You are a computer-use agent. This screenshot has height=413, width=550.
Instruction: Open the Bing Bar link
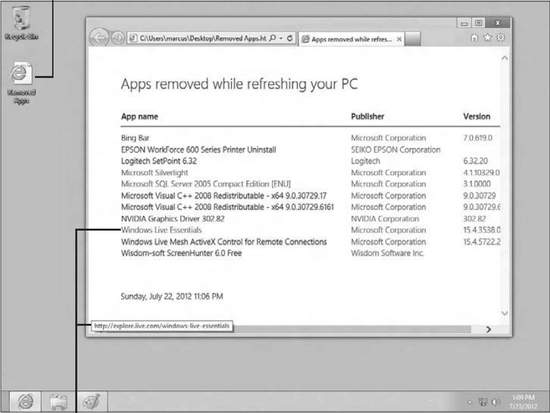(x=135, y=138)
